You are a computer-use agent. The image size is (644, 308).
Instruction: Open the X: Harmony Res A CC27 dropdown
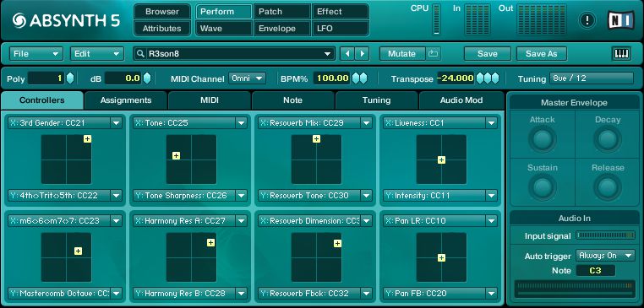point(241,220)
